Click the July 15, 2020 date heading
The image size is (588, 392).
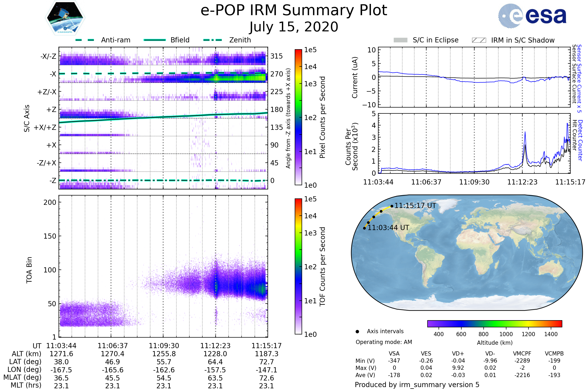(x=294, y=27)
